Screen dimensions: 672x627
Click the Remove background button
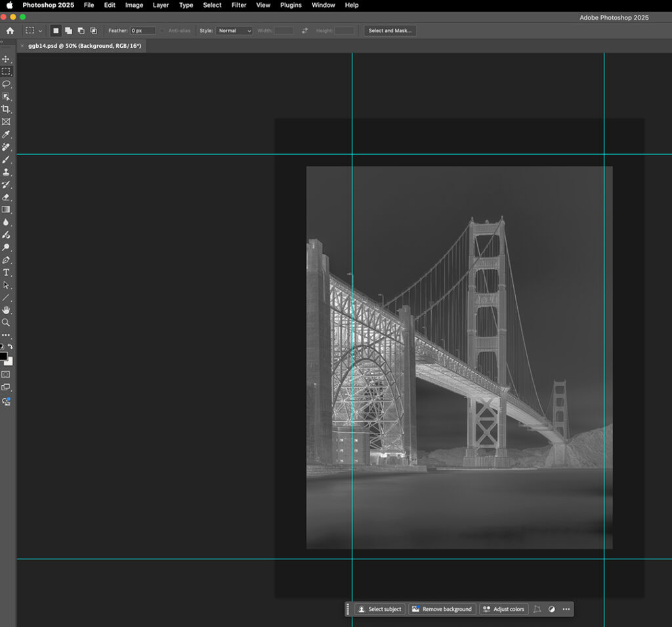(x=442, y=609)
